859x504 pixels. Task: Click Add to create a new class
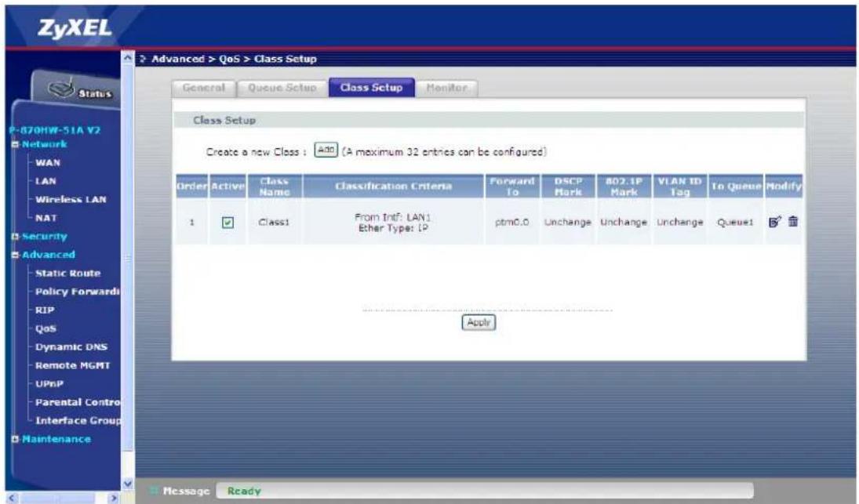[326, 150]
